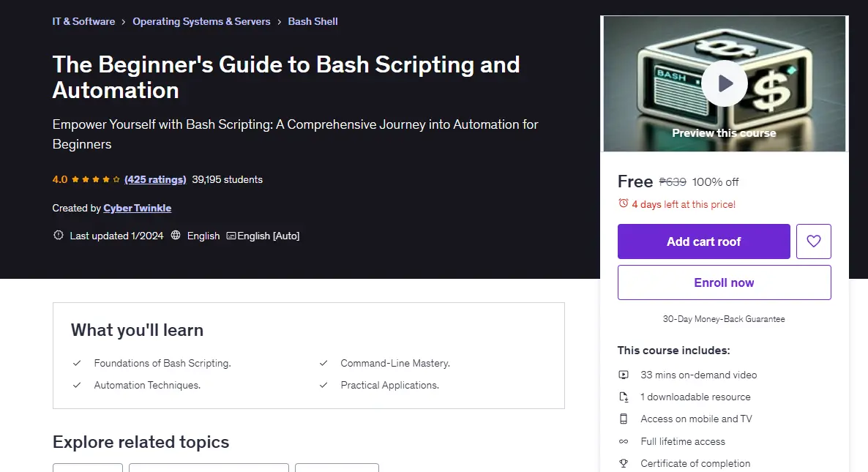Click the 100% off discount text
Image resolution: width=868 pixels, height=472 pixels.
click(x=715, y=182)
